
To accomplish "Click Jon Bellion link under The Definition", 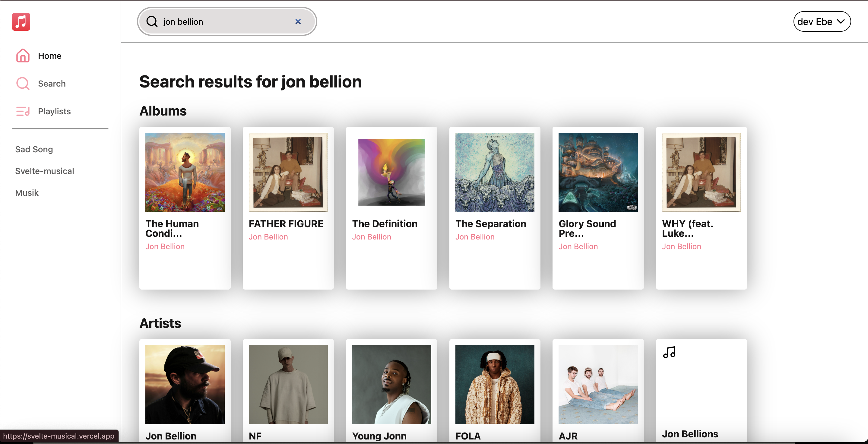I will pos(371,237).
